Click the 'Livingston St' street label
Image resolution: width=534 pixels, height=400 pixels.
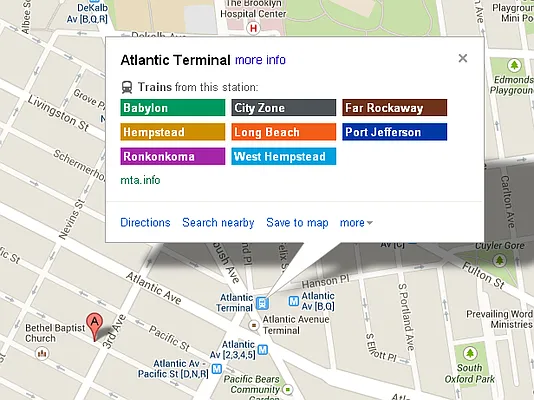click(x=59, y=114)
